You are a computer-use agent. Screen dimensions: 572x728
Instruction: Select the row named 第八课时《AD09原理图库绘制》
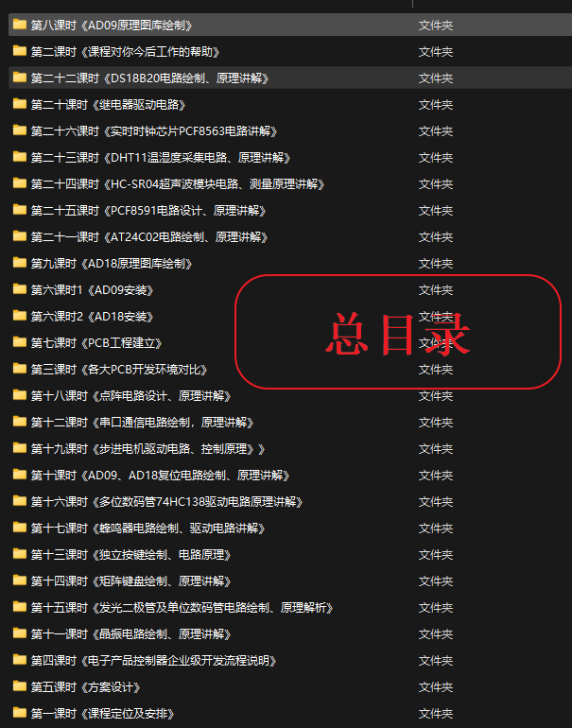pyautogui.click(x=290, y=26)
